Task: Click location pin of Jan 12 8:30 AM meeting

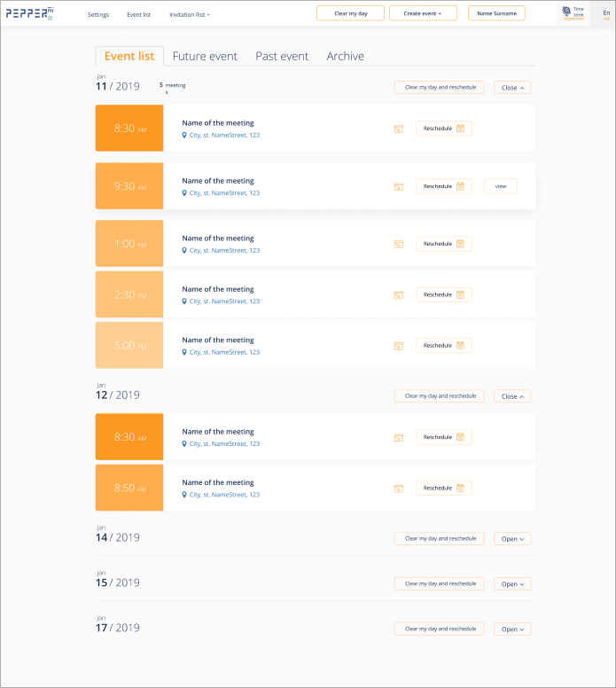Action: point(184,444)
